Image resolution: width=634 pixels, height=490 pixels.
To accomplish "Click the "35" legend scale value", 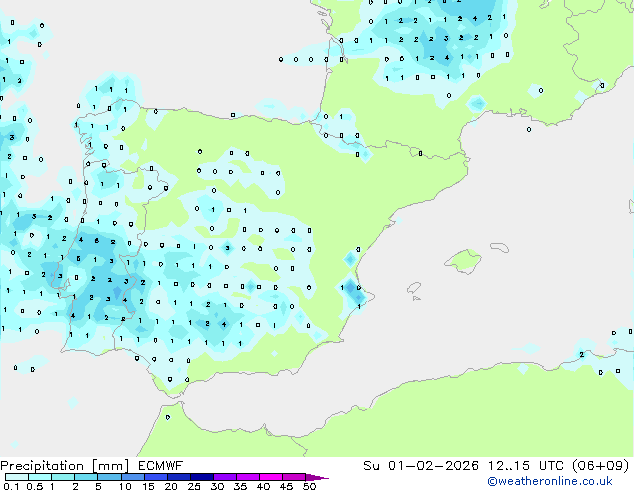I will click(240, 486).
